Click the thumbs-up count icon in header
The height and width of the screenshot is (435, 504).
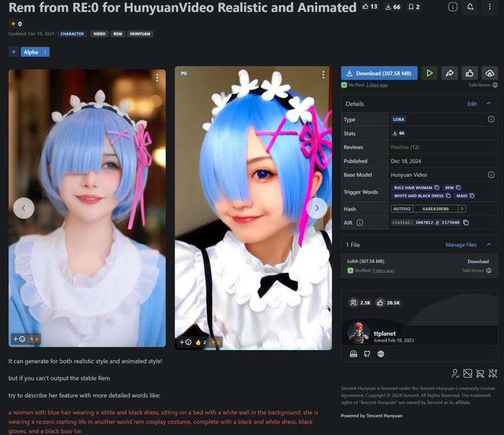pyautogui.click(x=370, y=6)
